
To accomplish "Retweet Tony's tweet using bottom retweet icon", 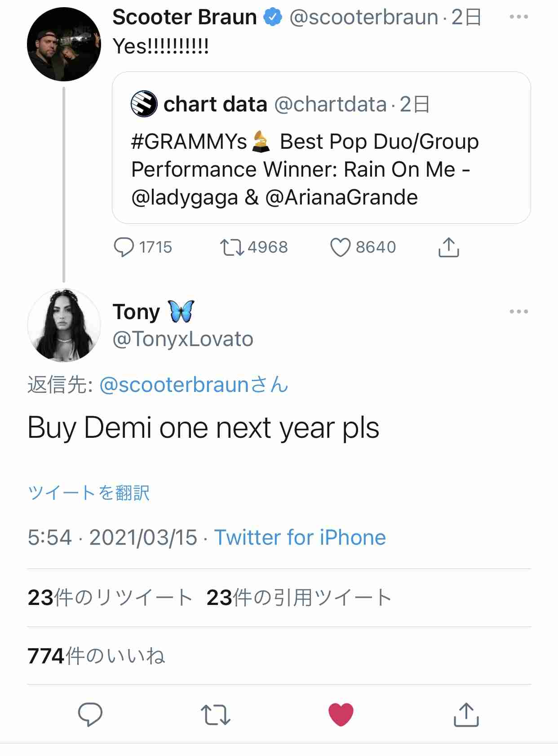I will pos(215,715).
